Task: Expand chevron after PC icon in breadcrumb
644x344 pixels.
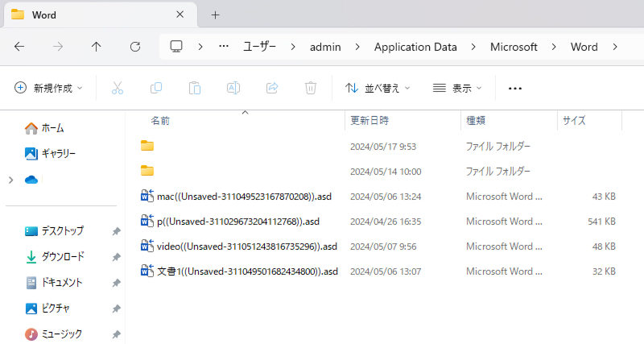Action: coord(200,47)
